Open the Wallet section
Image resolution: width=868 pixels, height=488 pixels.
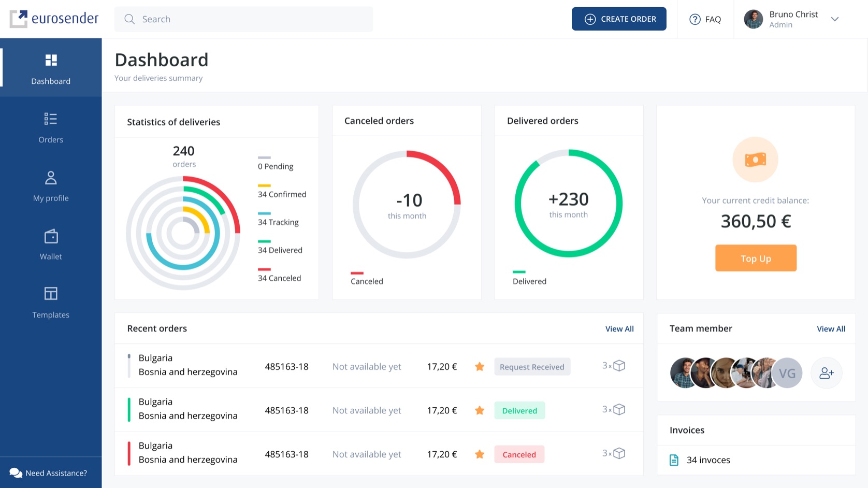click(x=51, y=245)
